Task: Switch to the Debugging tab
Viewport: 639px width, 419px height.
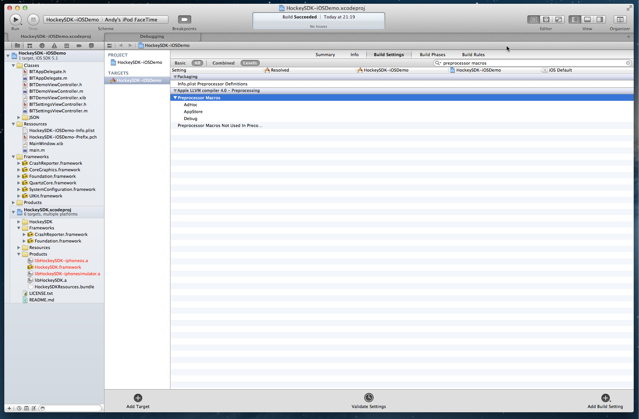Action: point(152,36)
